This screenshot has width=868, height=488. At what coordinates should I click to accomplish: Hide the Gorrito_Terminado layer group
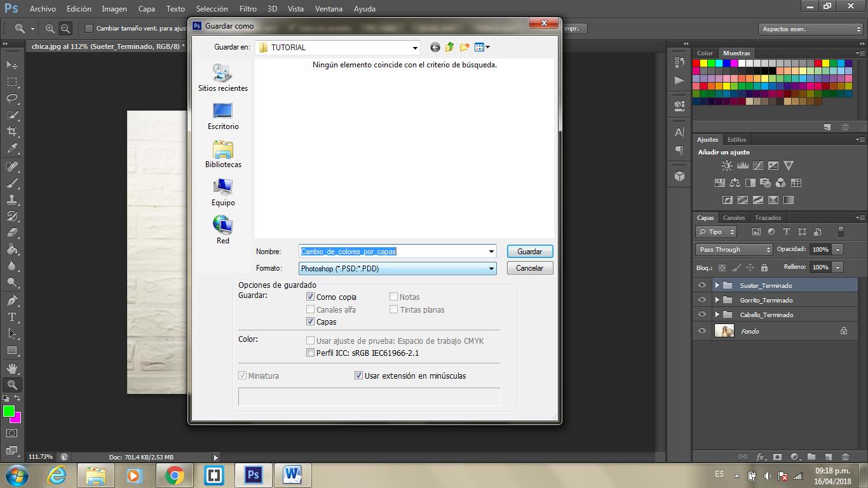point(702,300)
